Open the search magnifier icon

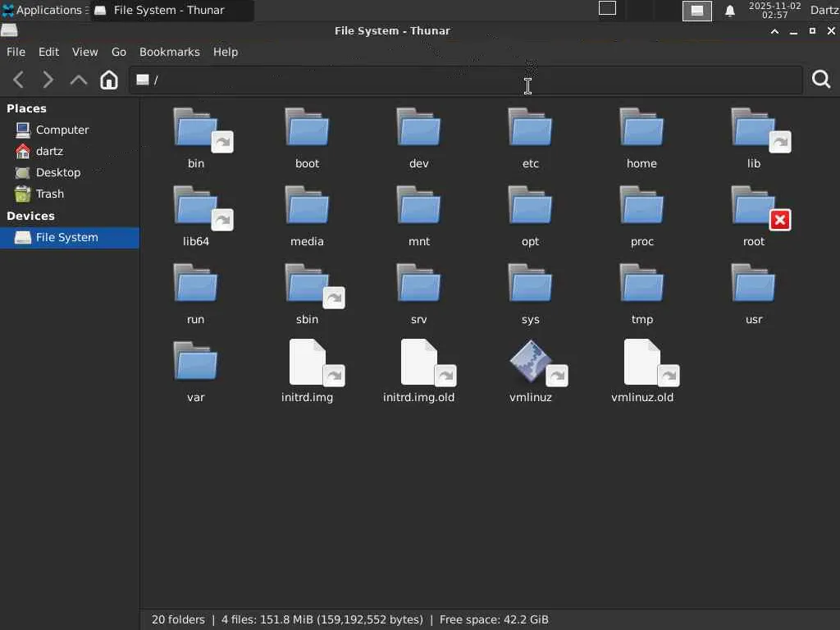820,80
